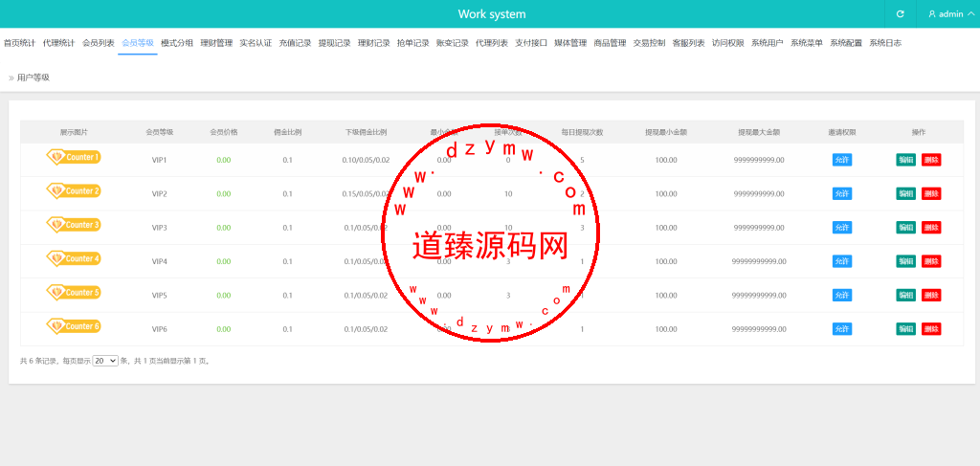Screen dimensions: 980x466
Task: Change the 20 per-page selector
Action: coord(105,361)
